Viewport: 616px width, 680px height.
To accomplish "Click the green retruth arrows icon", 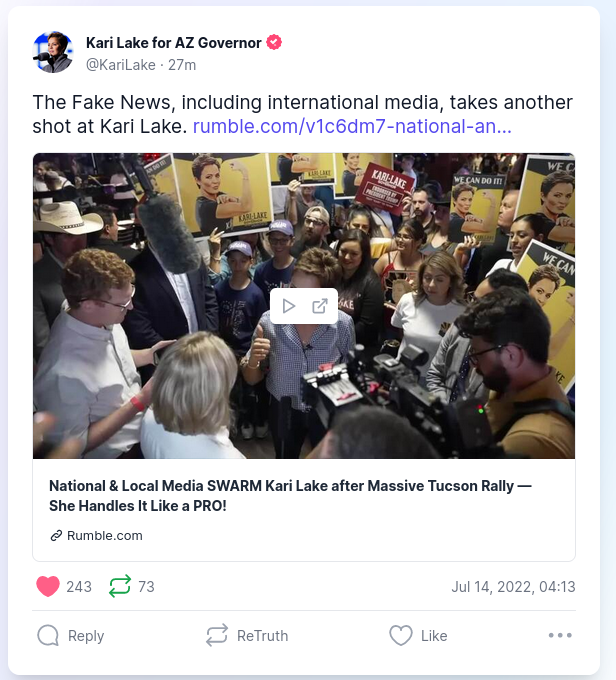I will pyautogui.click(x=120, y=586).
